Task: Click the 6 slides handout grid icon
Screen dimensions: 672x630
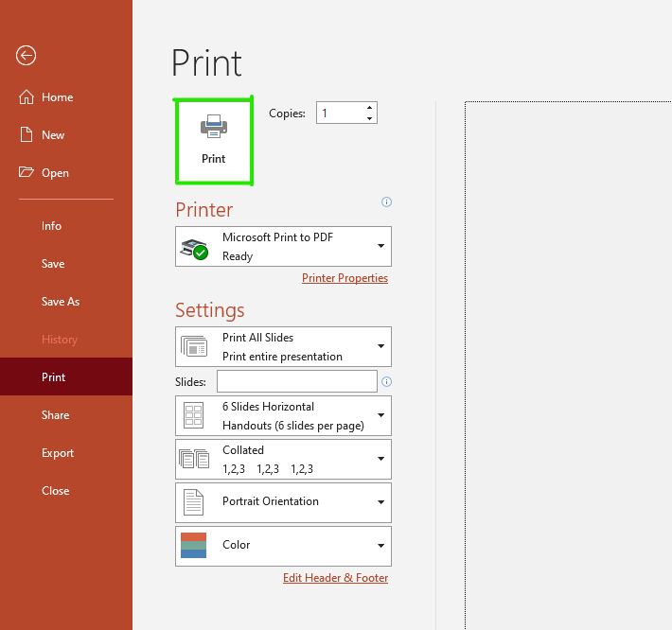Action: tap(193, 415)
